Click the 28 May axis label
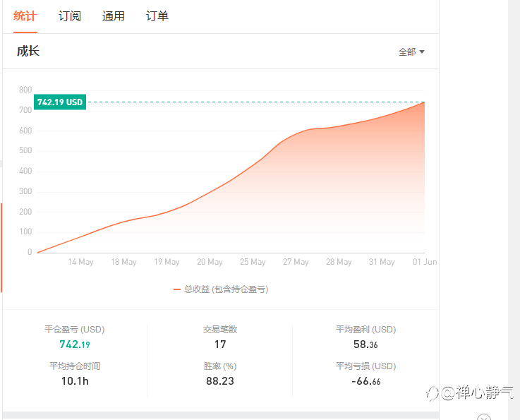Image resolution: width=520 pixels, height=420 pixels. point(339,262)
